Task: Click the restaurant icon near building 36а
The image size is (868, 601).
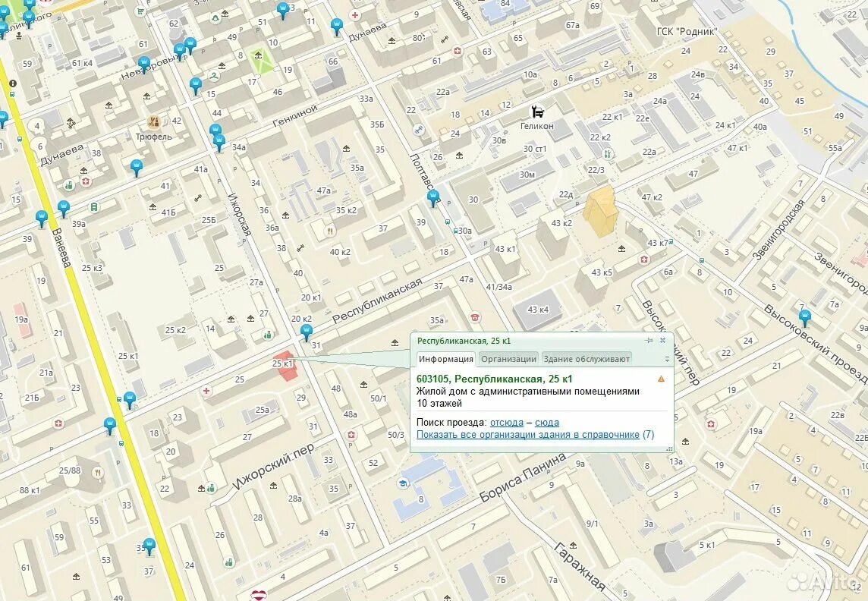Action: 330,231
